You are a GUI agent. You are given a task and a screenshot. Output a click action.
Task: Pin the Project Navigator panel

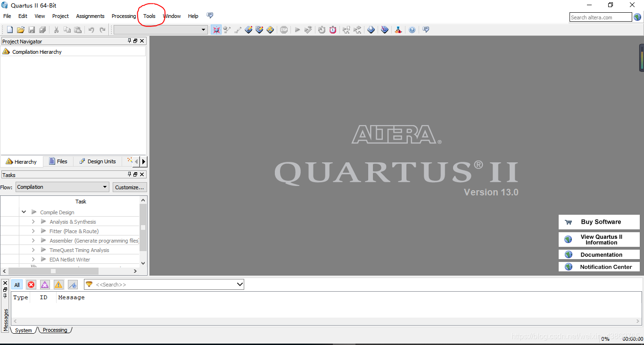pos(130,41)
